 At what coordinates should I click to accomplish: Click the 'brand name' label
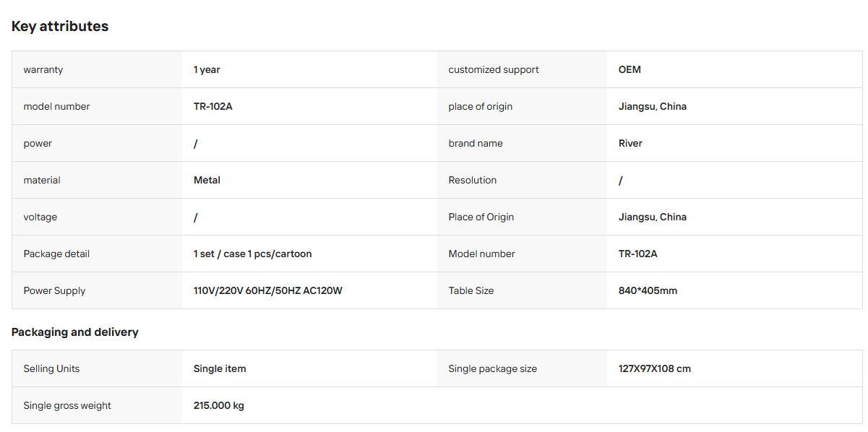click(476, 144)
